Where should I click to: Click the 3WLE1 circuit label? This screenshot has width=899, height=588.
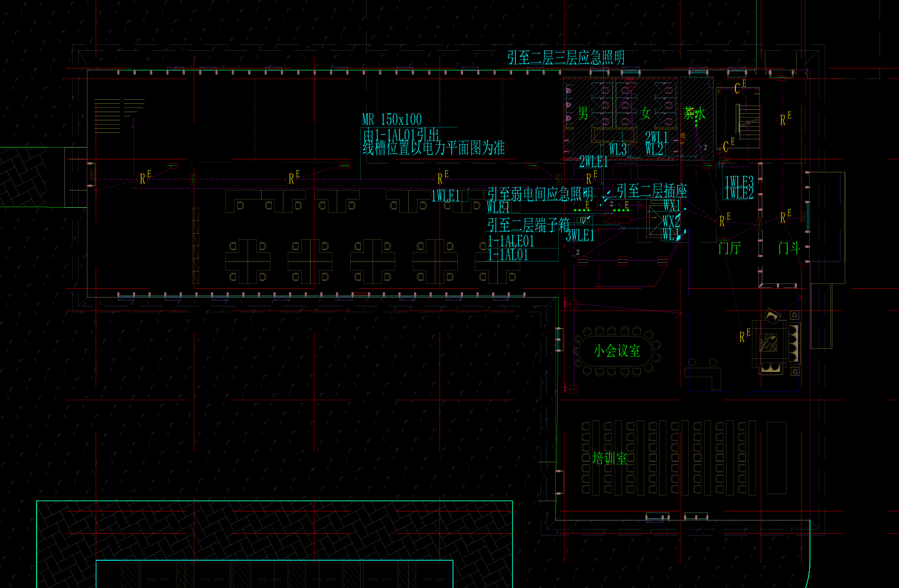click(x=579, y=235)
